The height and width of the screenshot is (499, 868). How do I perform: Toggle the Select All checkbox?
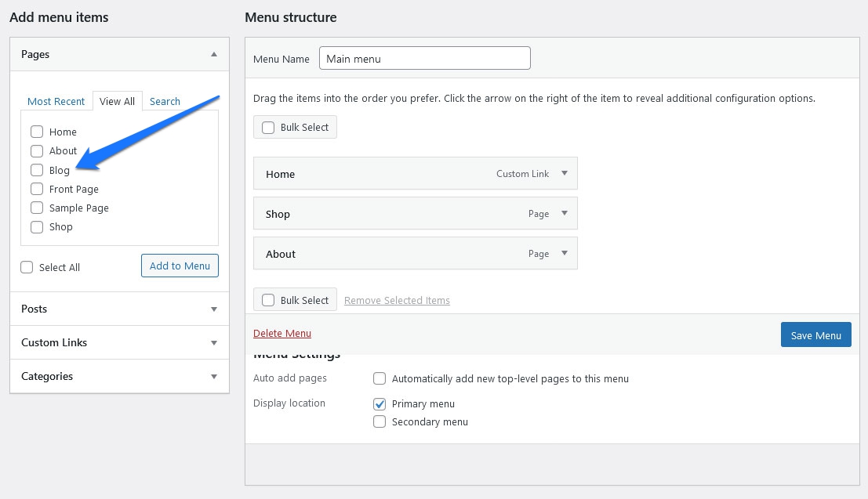coord(27,267)
